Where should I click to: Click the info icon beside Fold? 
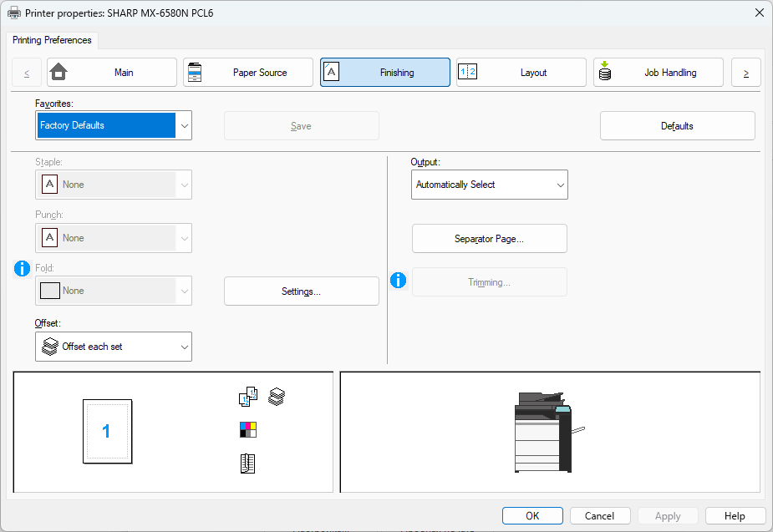[x=23, y=268]
